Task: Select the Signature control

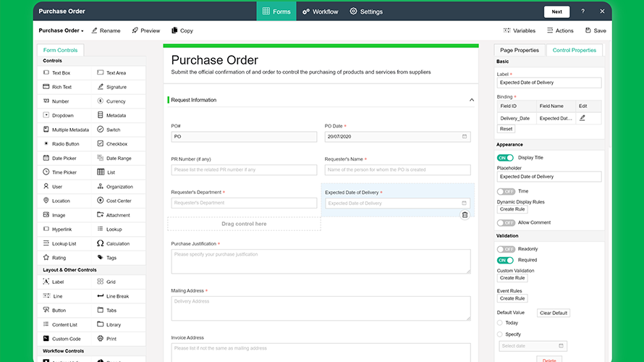Action: pos(116,87)
